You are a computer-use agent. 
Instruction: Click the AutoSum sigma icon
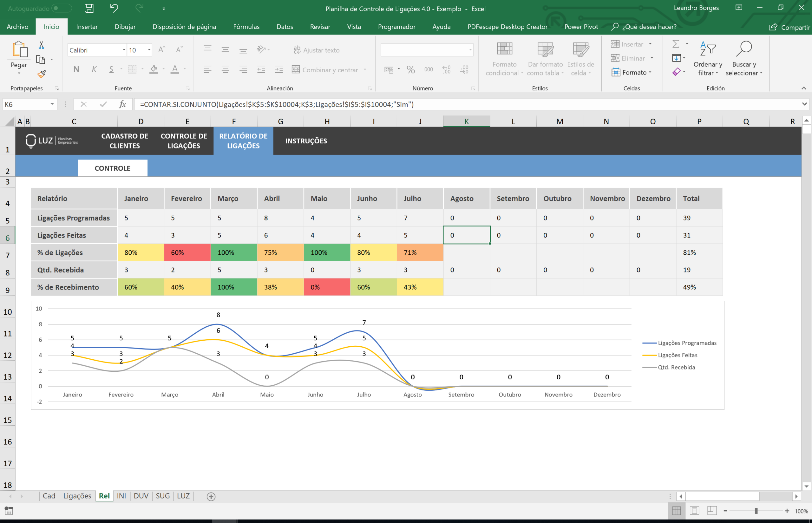[676, 44]
